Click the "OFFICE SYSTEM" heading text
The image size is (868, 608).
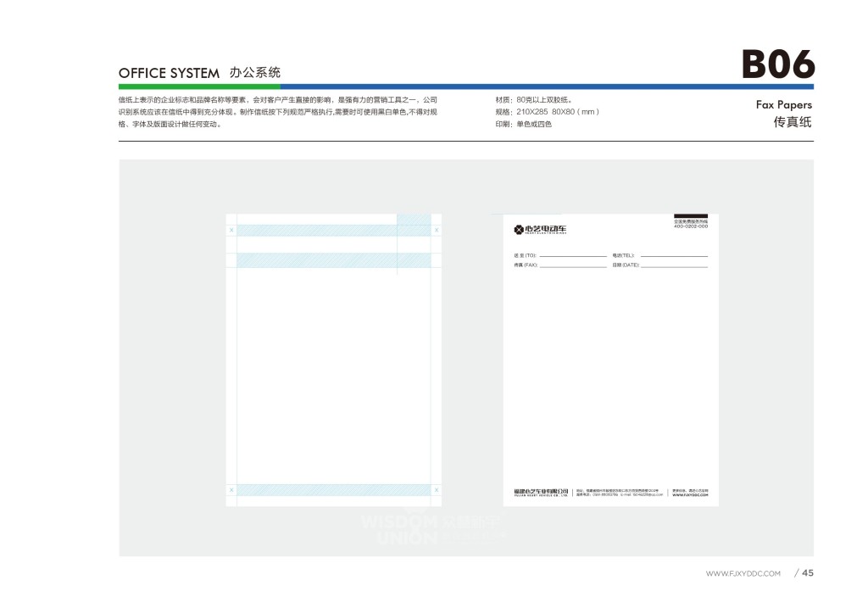click(x=169, y=73)
